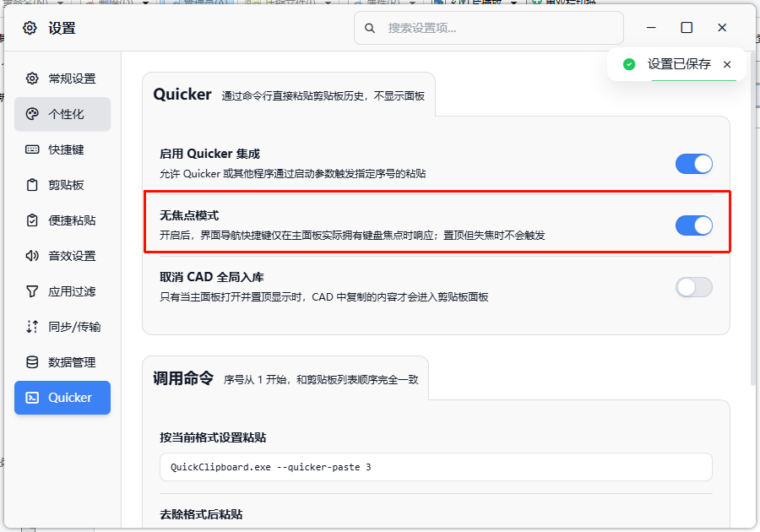Open the 便捷粘贴 section

tap(62, 220)
